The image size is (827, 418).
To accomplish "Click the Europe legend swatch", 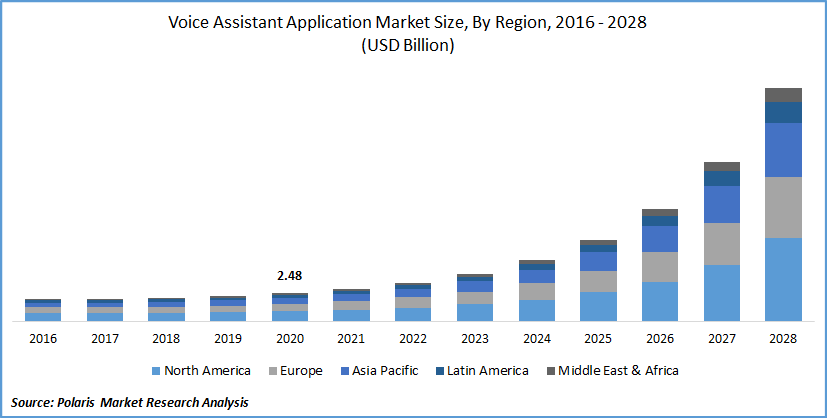I will [272, 371].
